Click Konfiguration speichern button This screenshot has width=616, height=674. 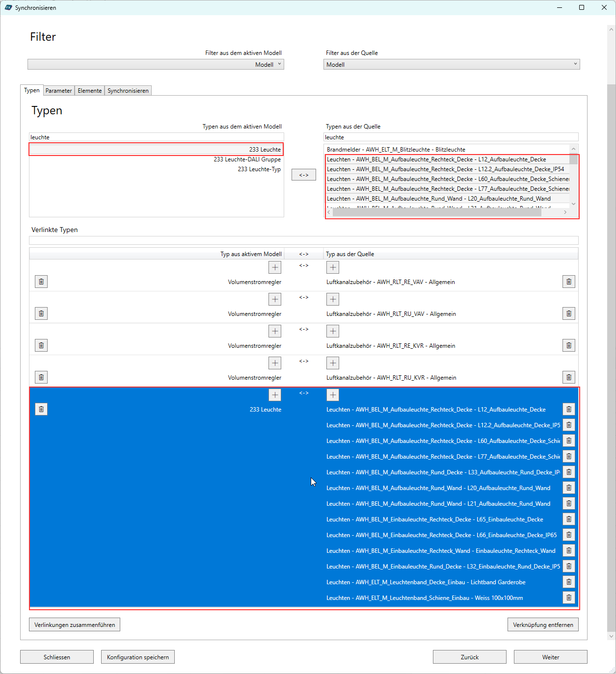pyautogui.click(x=138, y=657)
